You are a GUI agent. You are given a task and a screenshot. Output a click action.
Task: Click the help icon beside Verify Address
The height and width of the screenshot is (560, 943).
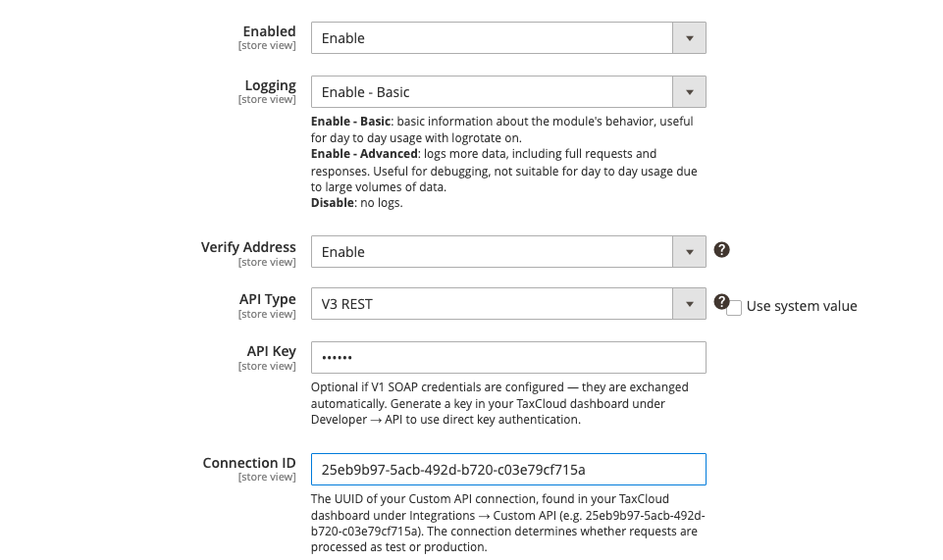click(721, 250)
